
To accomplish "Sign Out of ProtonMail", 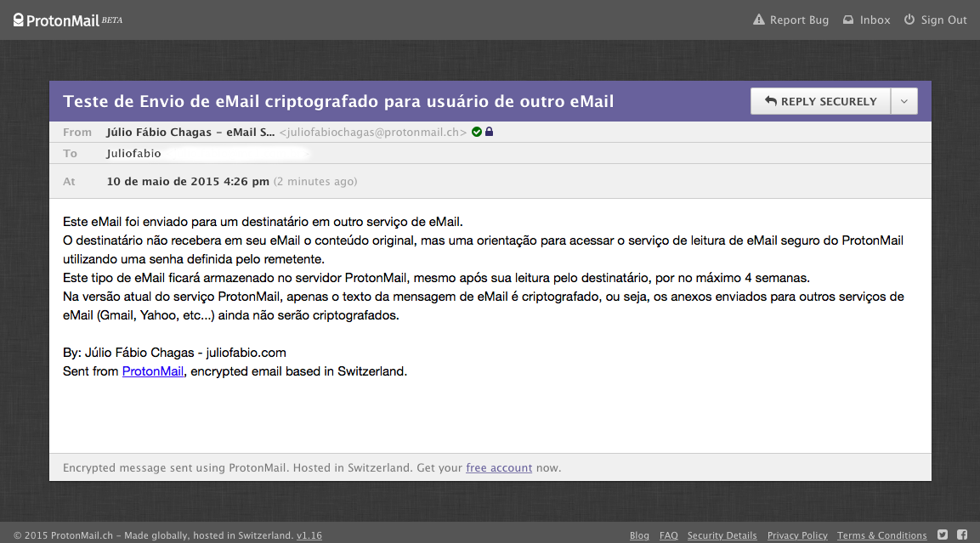I will click(935, 20).
